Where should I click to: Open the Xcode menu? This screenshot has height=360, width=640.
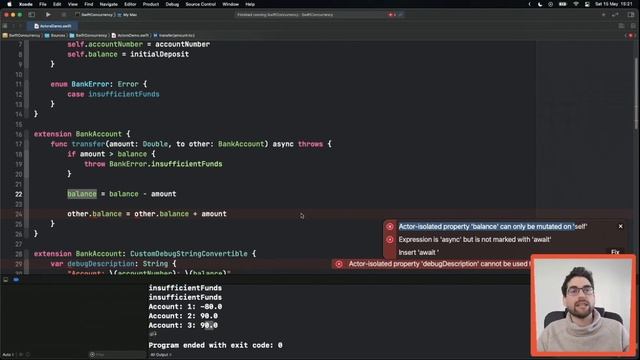(26, 4)
